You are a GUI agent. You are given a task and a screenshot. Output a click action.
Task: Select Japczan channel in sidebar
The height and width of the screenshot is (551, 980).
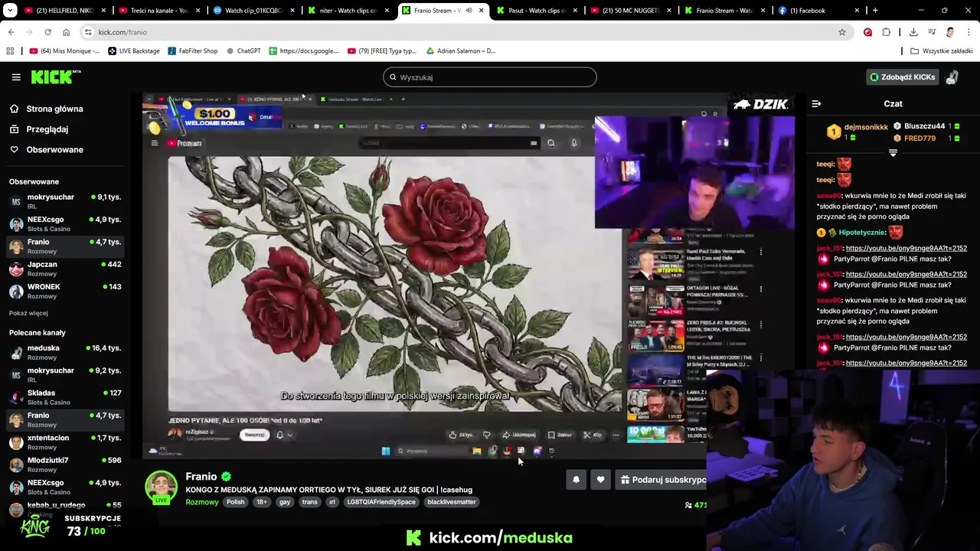pyautogui.click(x=65, y=268)
